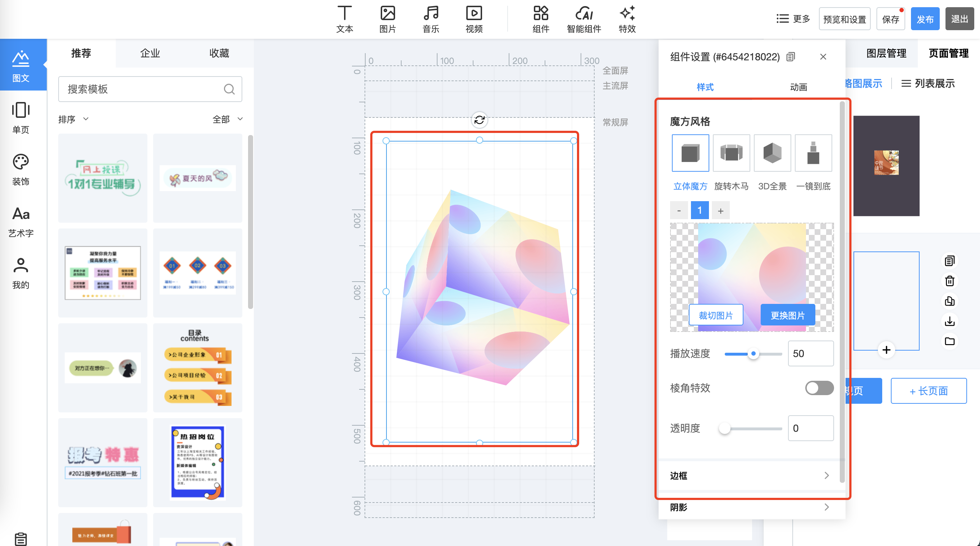
Task: Open the 图片 image tool
Action: tap(388, 19)
